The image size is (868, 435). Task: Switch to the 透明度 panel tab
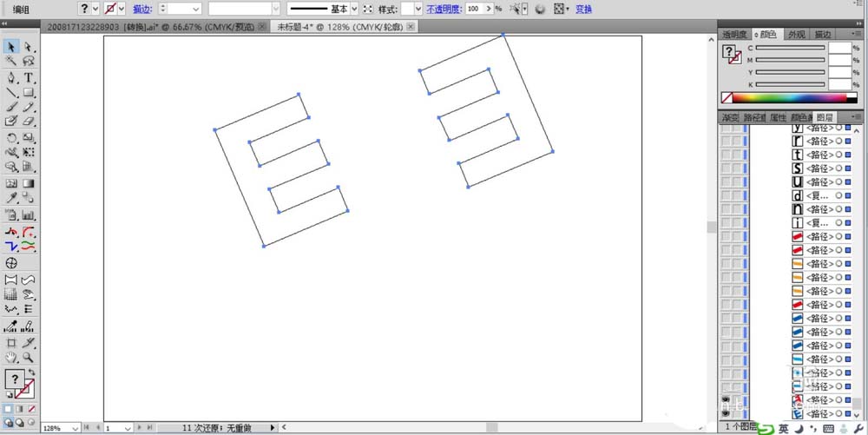[735, 35]
